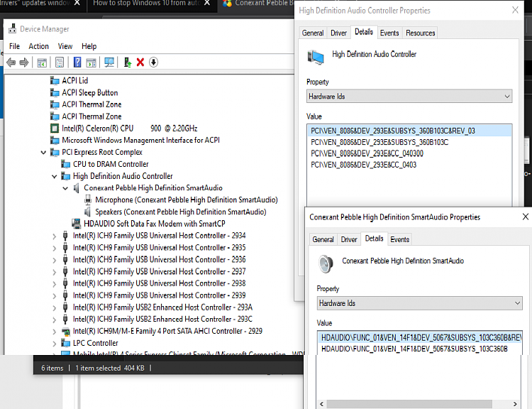
Task: Switch to Events tab in Conexant Pebble Properties
Action: pyautogui.click(x=399, y=239)
